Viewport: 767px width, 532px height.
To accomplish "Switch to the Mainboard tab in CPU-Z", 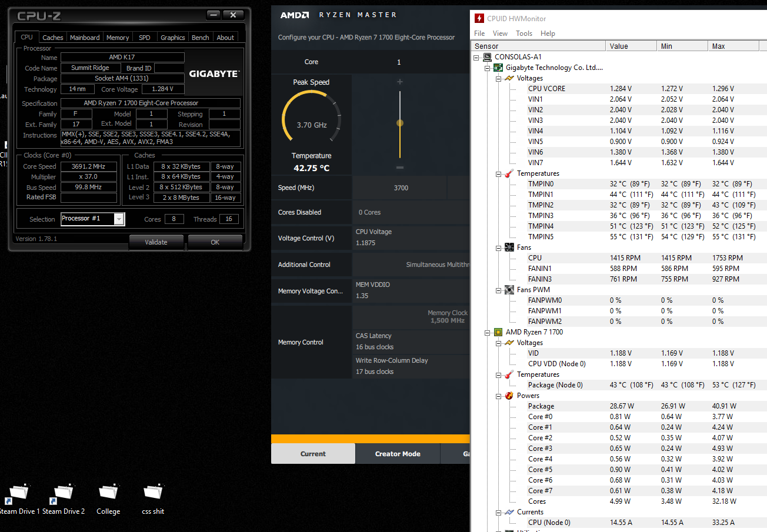I will 85,38.
